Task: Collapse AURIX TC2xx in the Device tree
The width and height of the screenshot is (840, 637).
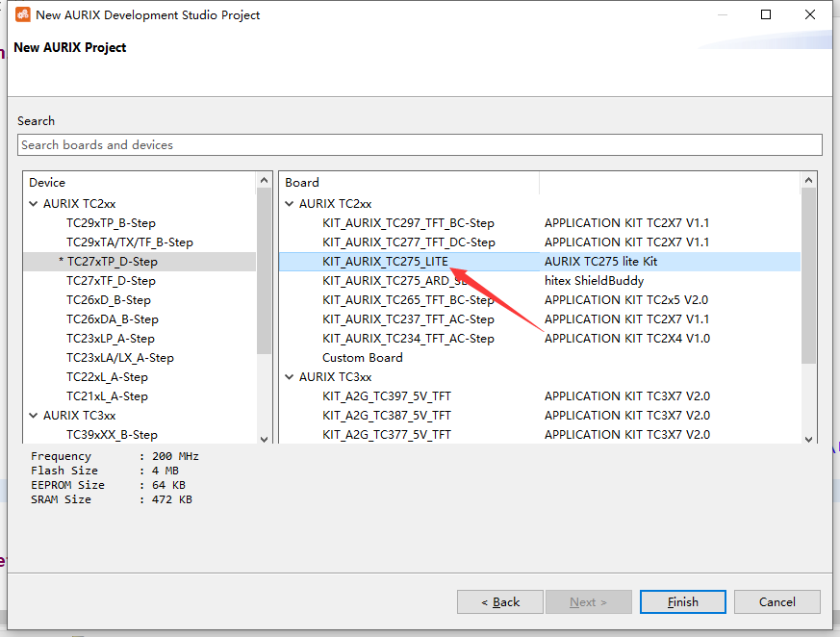Action: point(34,204)
